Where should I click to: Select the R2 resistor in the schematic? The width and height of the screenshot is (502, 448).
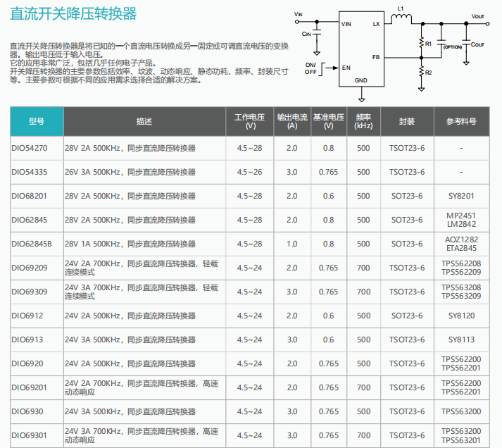(421, 73)
